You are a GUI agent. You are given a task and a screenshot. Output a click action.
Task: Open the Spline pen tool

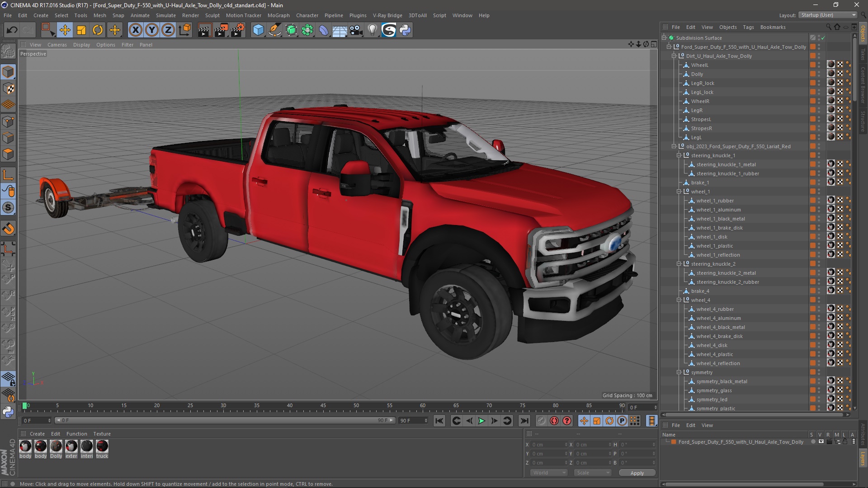tap(275, 30)
